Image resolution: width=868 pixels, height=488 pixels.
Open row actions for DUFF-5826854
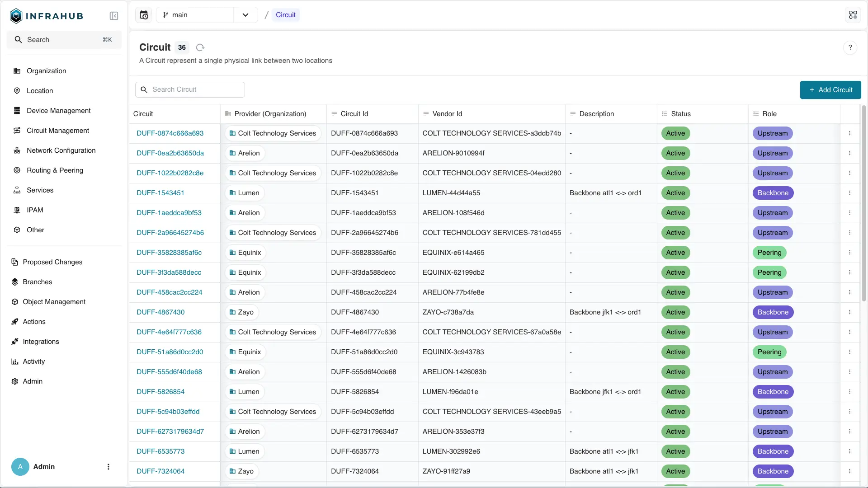point(849,392)
